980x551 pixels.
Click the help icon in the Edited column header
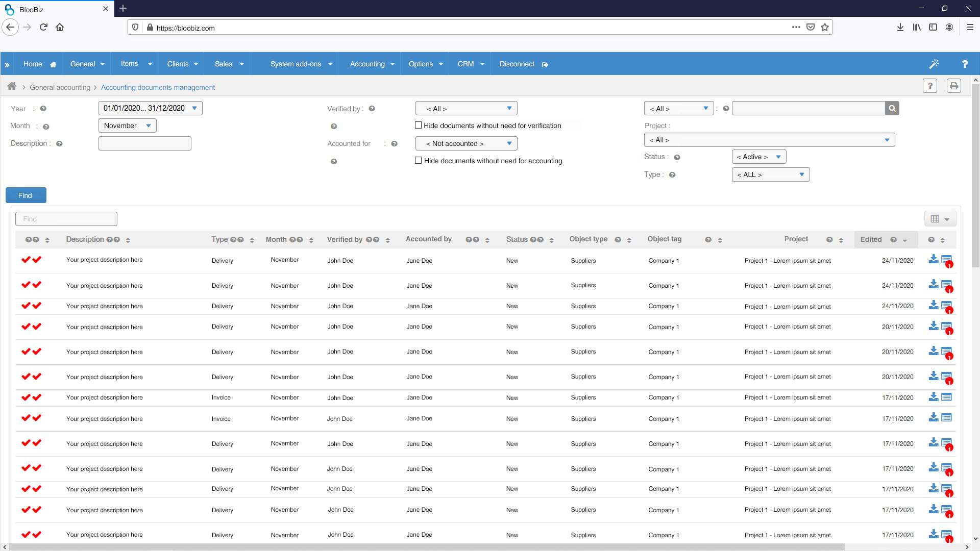pos(893,240)
